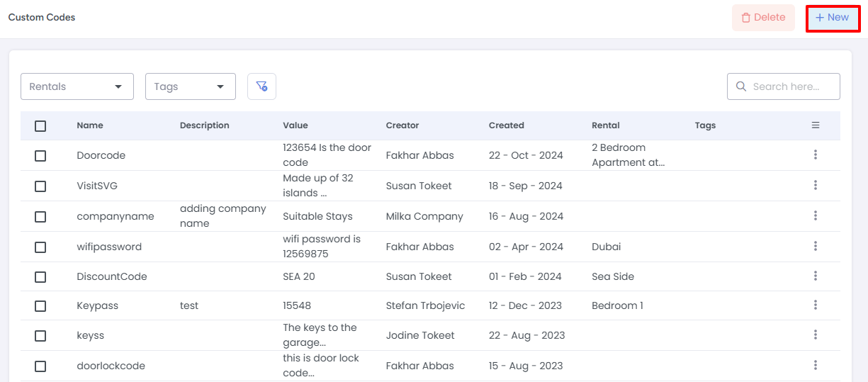Select the Doorcode row checkbox

coord(40,155)
